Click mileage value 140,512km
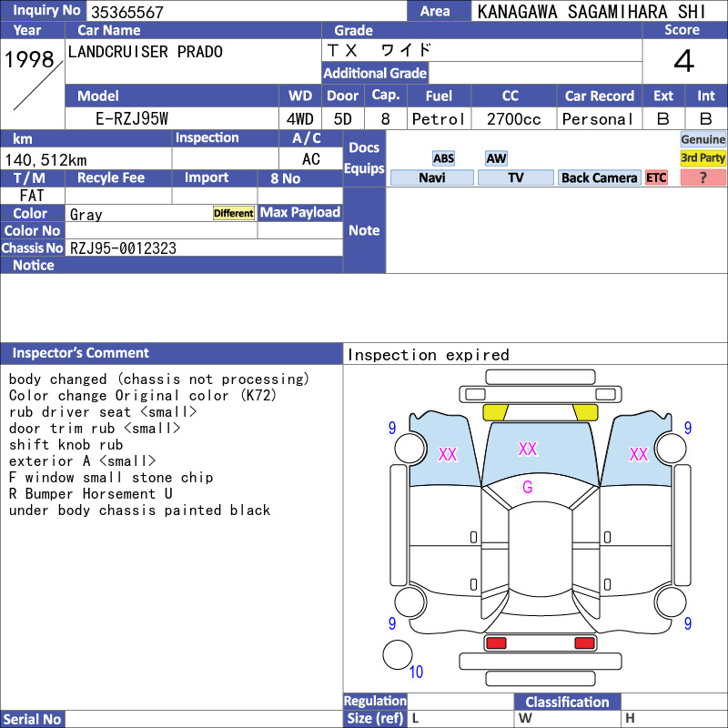 [x=45, y=160]
